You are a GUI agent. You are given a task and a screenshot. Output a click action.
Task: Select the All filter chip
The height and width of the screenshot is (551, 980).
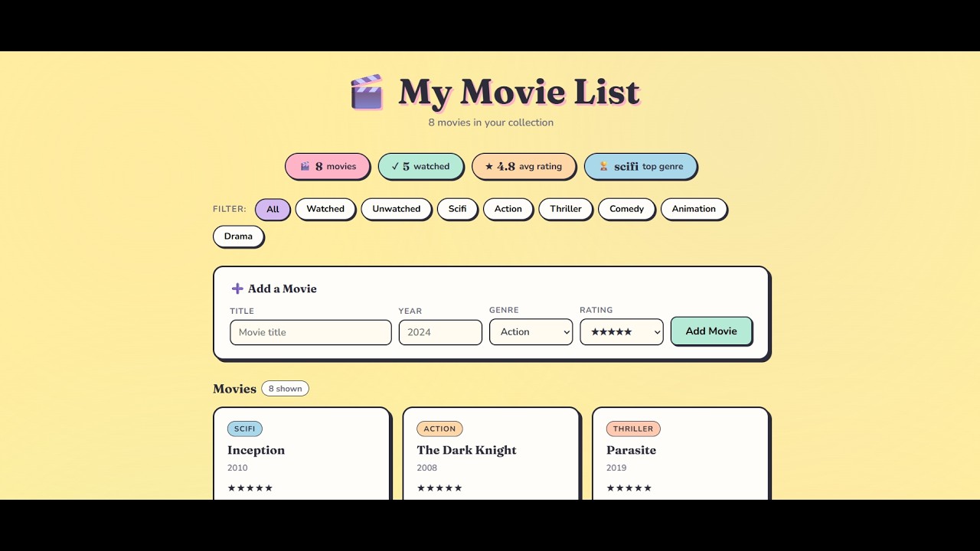click(x=273, y=209)
